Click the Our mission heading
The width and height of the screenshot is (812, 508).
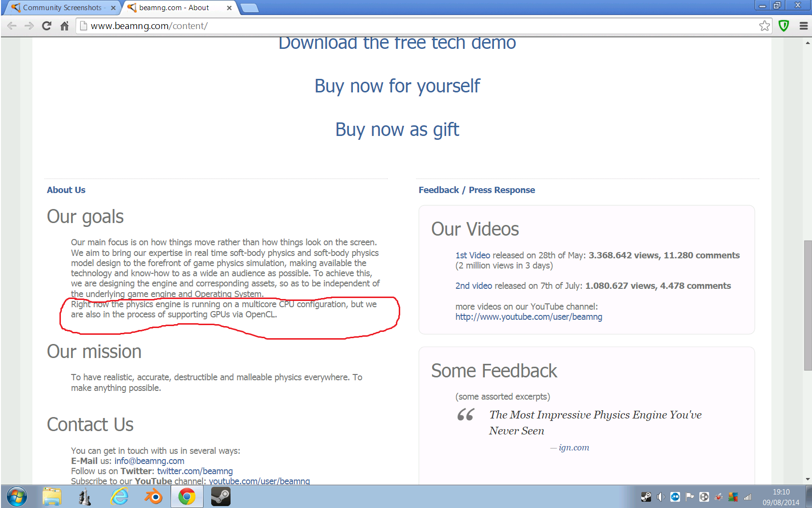tap(94, 352)
